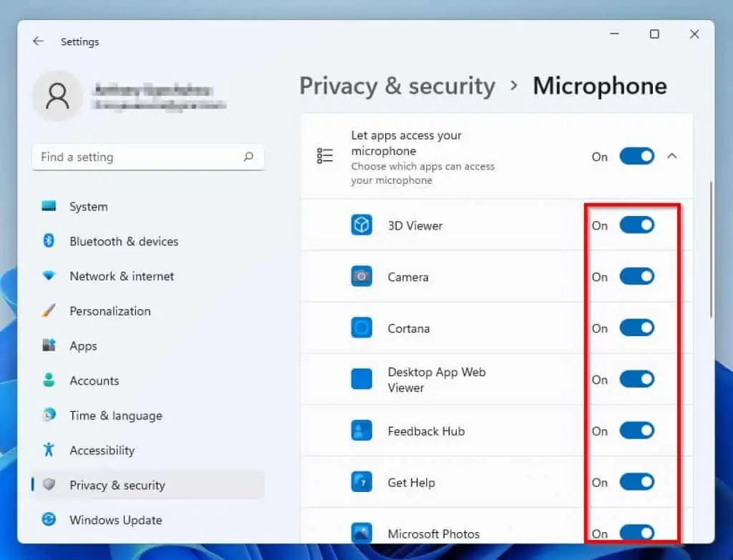Select the System icon in sidebar

tap(47, 207)
